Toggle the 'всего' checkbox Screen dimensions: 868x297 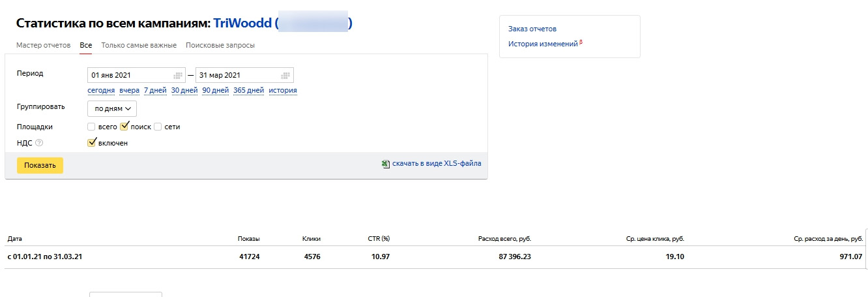point(91,127)
